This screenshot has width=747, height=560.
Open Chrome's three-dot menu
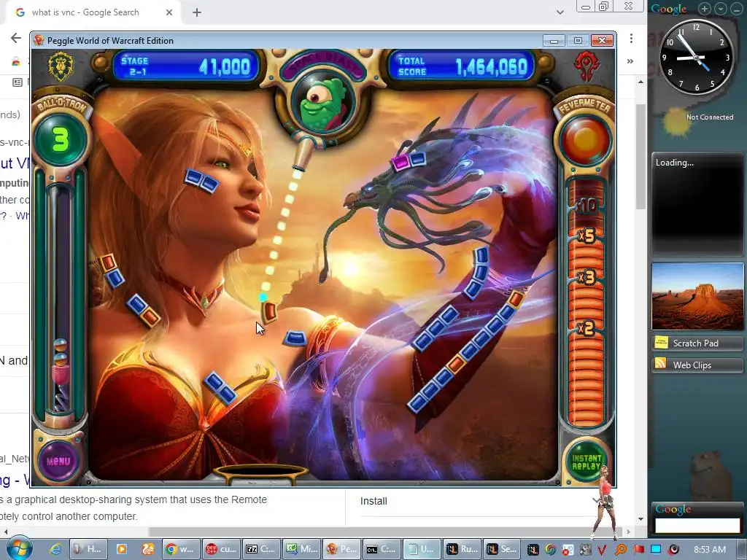631,38
